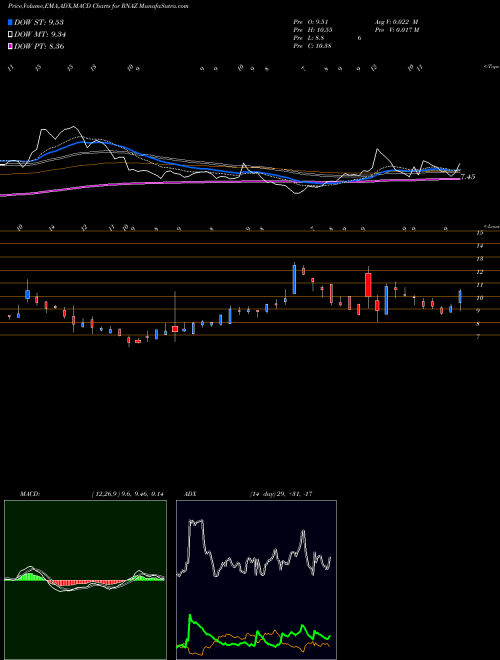Click the 'Pre O: 9.51' value
The image size is (500, 660).
click(311, 22)
